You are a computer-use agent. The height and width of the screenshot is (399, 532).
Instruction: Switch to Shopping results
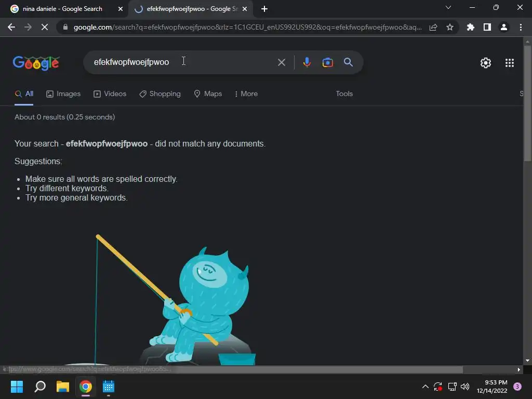[160, 94]
